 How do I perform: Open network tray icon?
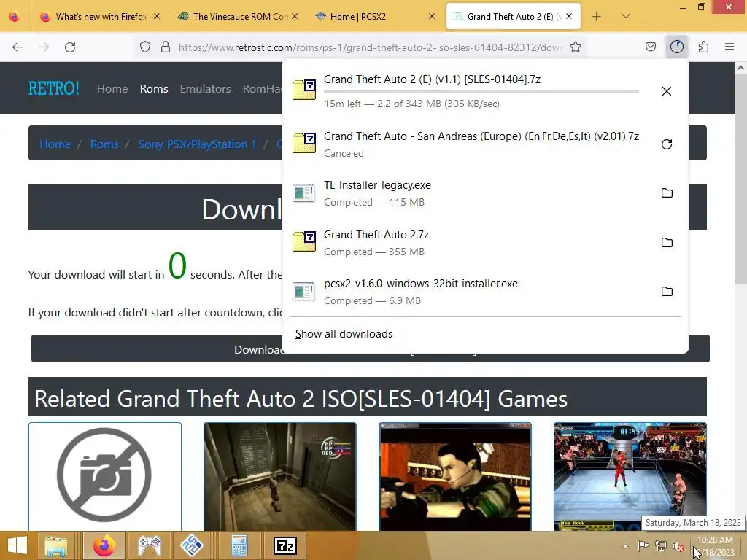[x=661, y=546]
